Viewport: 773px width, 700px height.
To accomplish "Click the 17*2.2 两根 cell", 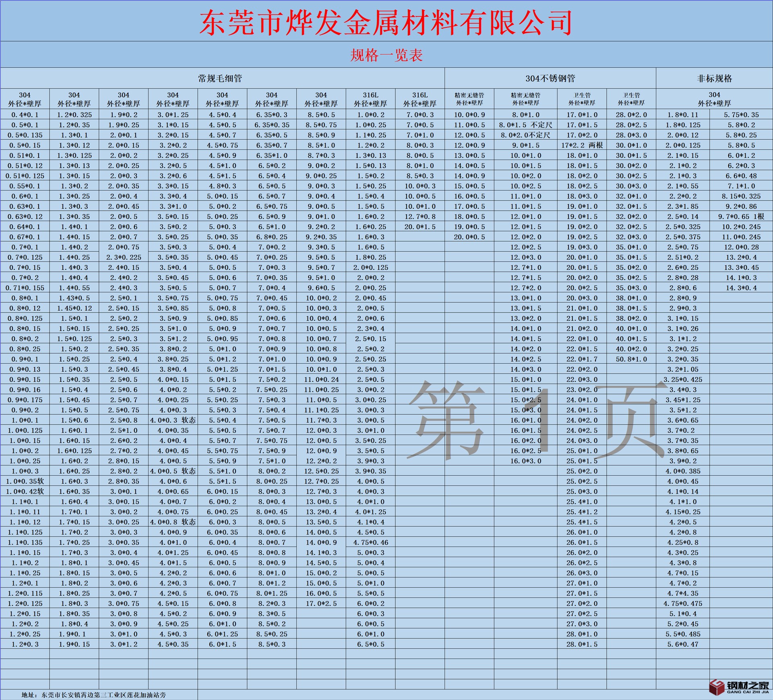I will coord(583,145).
